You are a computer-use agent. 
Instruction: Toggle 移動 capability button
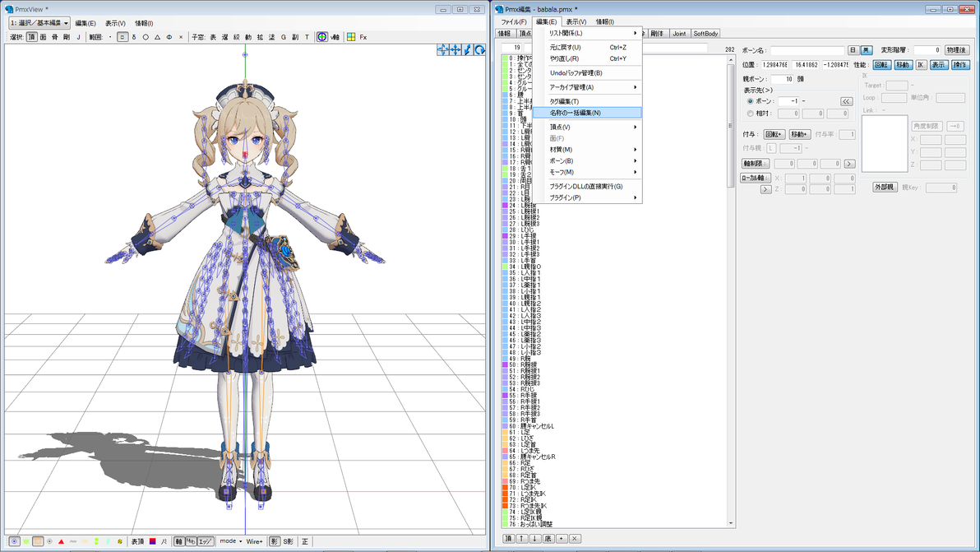(903, 65)
